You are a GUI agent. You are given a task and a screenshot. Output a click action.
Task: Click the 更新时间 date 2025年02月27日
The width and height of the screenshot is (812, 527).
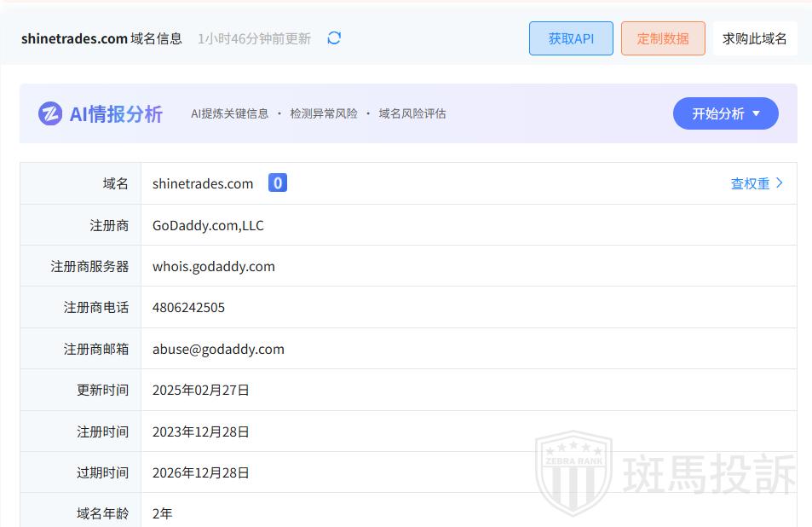coord(200,390)
